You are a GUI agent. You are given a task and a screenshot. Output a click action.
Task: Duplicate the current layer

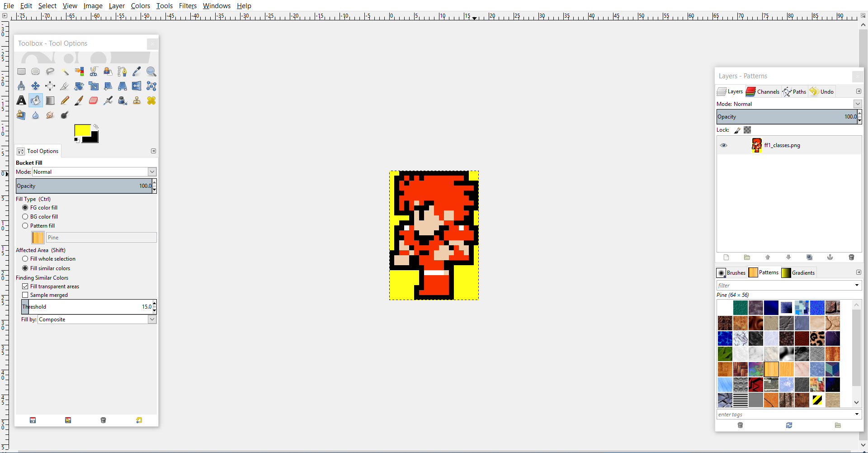pos(809,257)
